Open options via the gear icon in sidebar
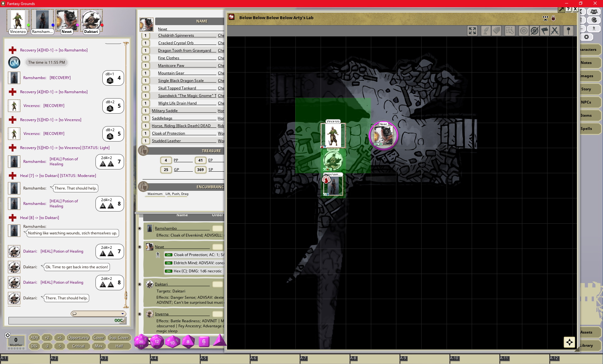 point(586,37)
